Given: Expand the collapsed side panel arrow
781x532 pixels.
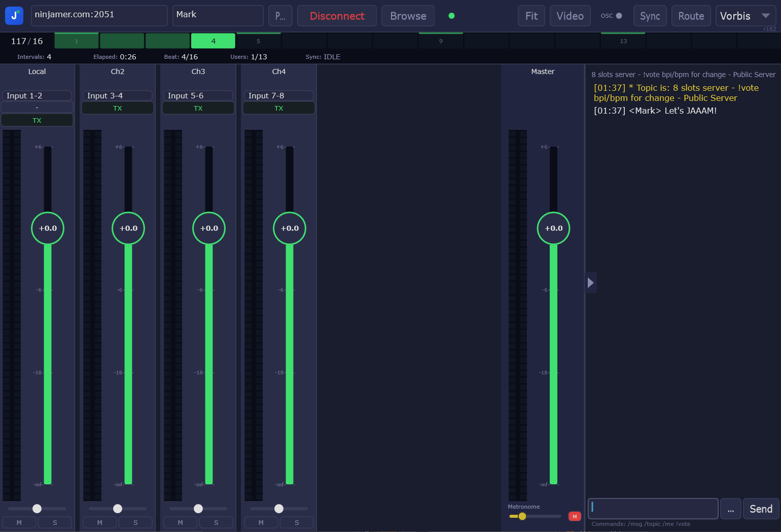Looking at the screenshot, I should coord(591,282).
